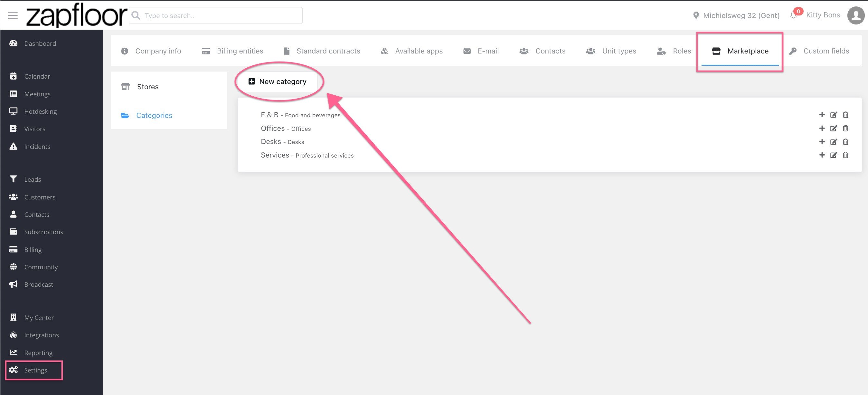Click the Community globe icon
Screen dimensions: 868x395
[13, 267]
